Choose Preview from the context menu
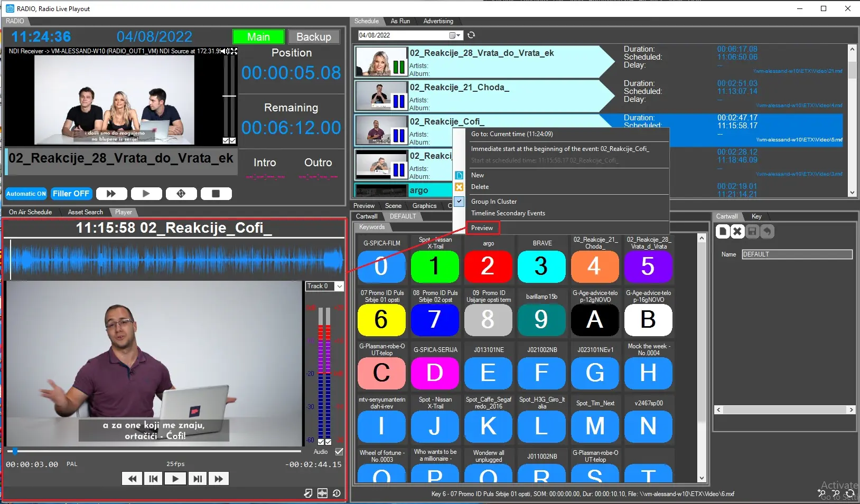Viewport: 860px width, 504px height. [x=482, y=228]
